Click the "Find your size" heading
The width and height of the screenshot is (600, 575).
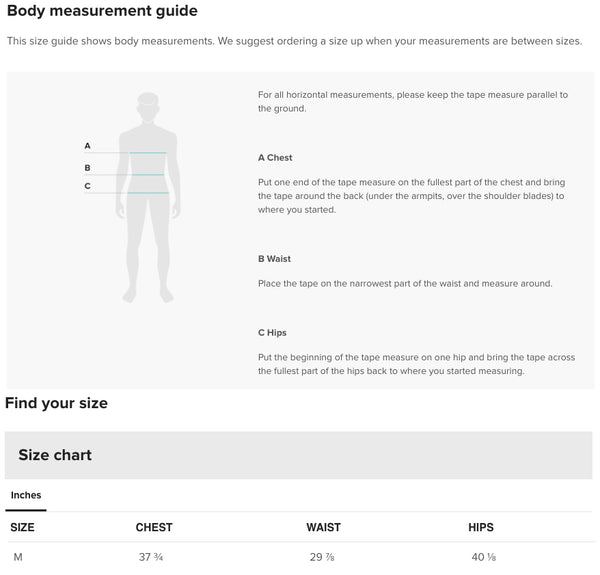point(56,404)
